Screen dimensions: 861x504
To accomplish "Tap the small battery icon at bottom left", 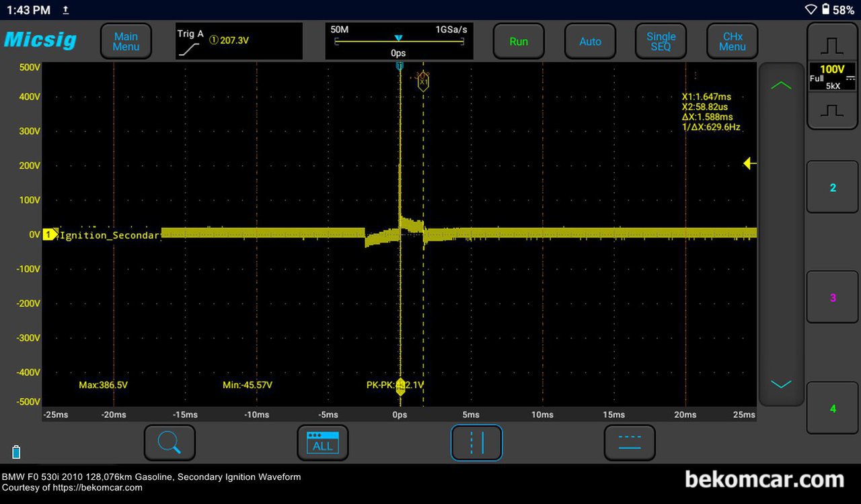I will (16, 452).
